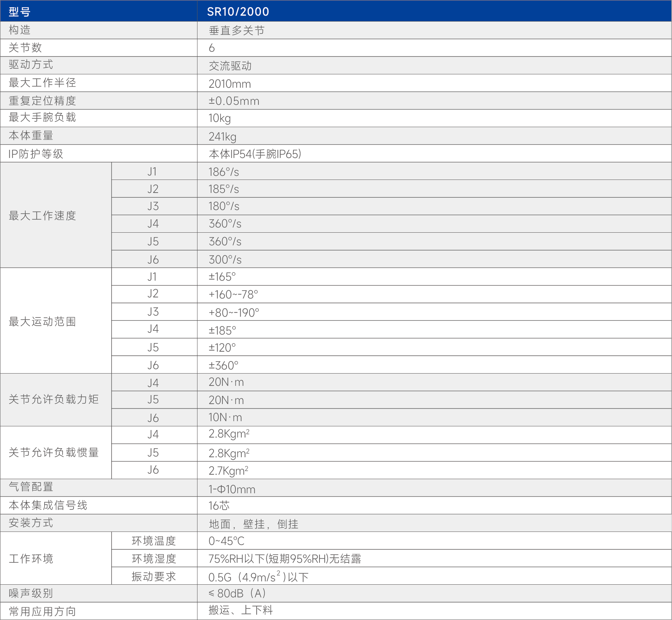Click the 186°/s J1 speed value

click(224, 172)
